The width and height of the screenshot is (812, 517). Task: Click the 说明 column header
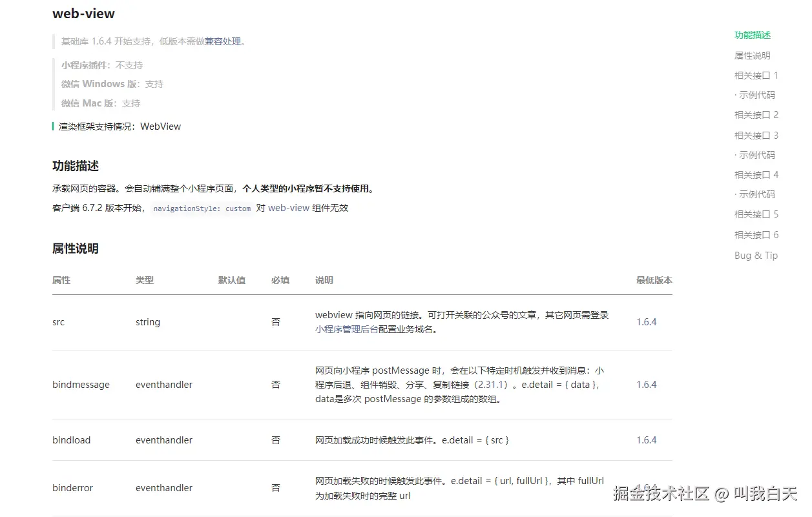point(324,280)
